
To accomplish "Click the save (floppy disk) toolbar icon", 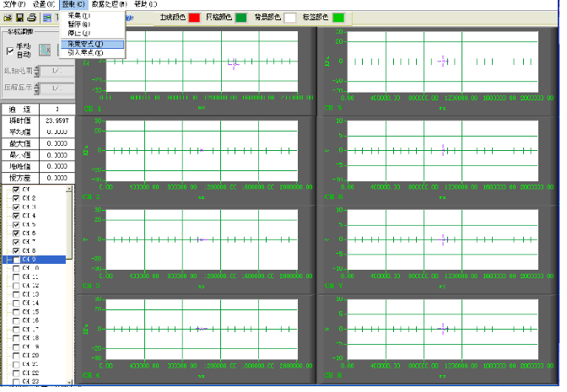I will click(x=20, y=18).
